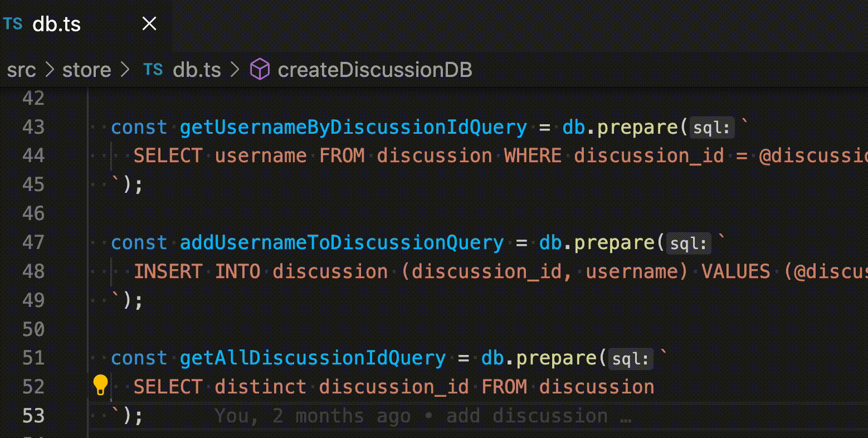Open createDiscussionDB breadcrumb symbol
868x438 pixels.
point(375,70)
